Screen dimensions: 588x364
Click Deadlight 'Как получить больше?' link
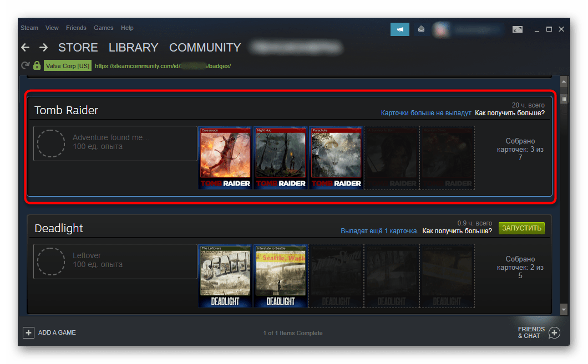tap(457, 230)
